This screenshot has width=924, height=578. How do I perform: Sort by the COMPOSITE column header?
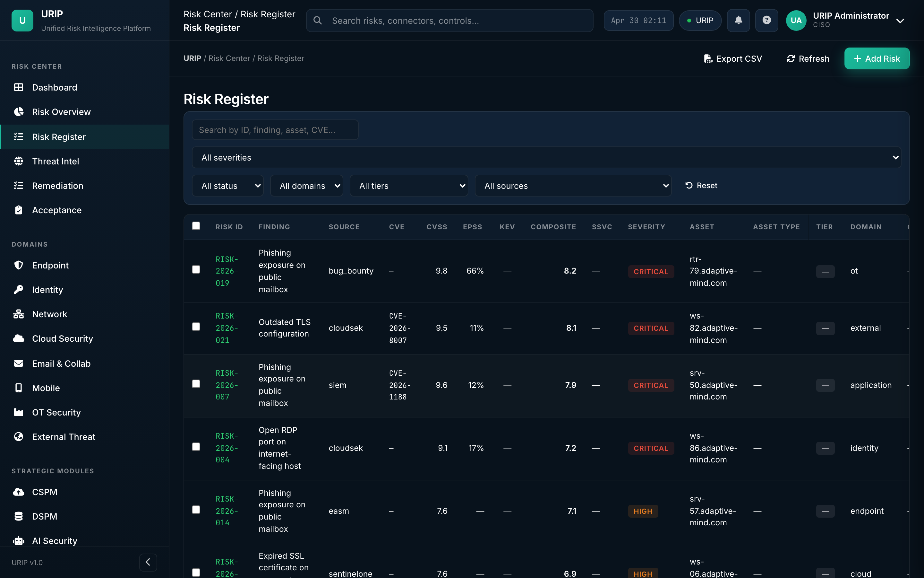[553, 227]
